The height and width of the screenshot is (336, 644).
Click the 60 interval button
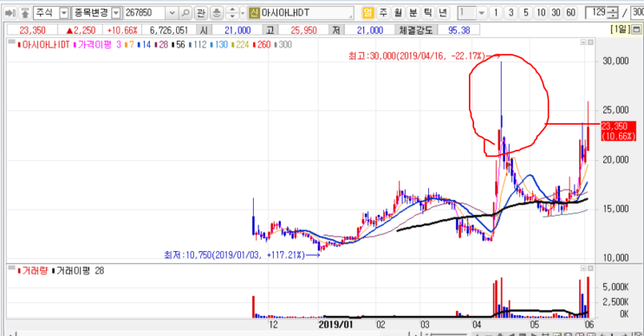click(570, 13)
